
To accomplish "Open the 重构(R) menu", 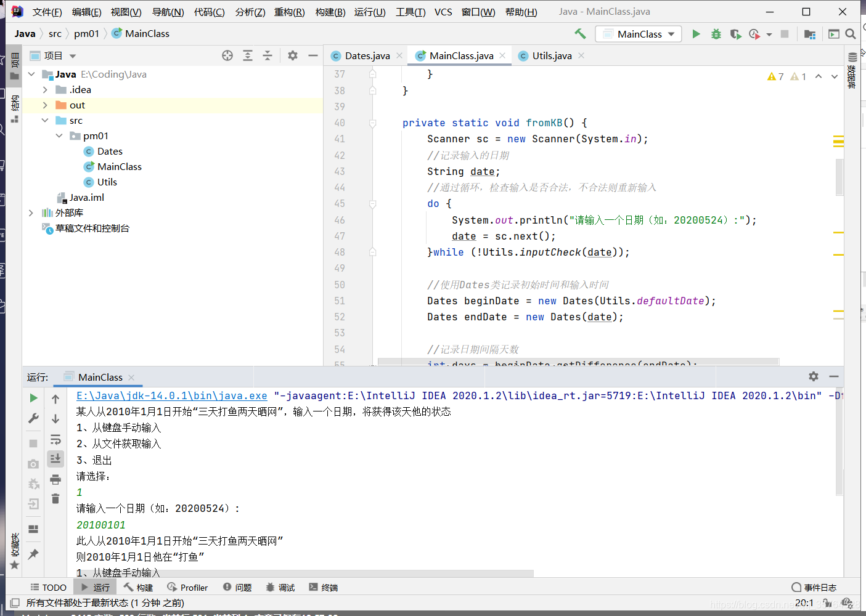I will [289, 12].
